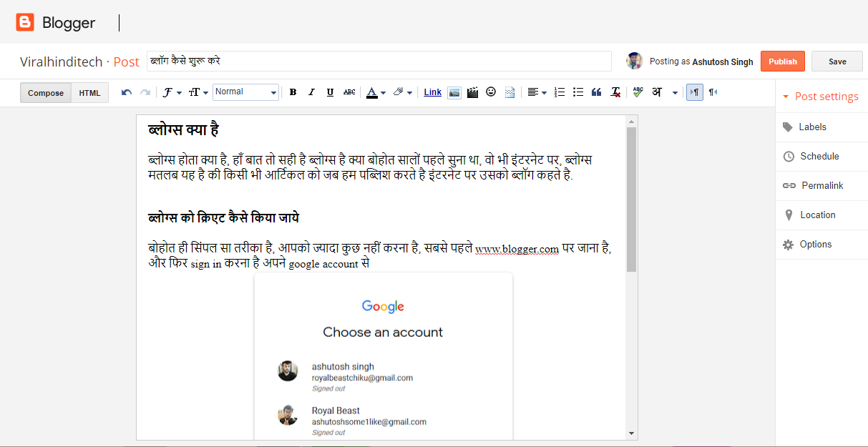Toggle strikethrough formatting
The width and height of the screenshot is (868, 447).
pyautogui.click(x=349, y=92)
